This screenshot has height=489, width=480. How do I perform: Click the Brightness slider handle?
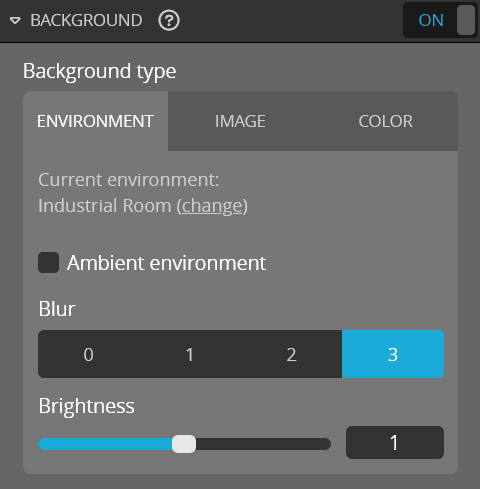tap(184, 444)
